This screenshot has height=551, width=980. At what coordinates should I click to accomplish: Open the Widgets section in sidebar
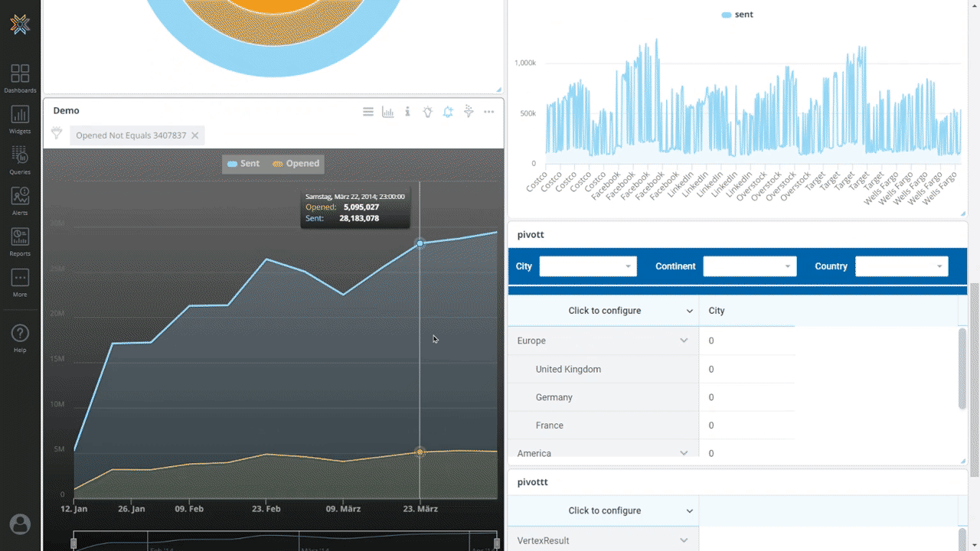(x=20, y=119)
